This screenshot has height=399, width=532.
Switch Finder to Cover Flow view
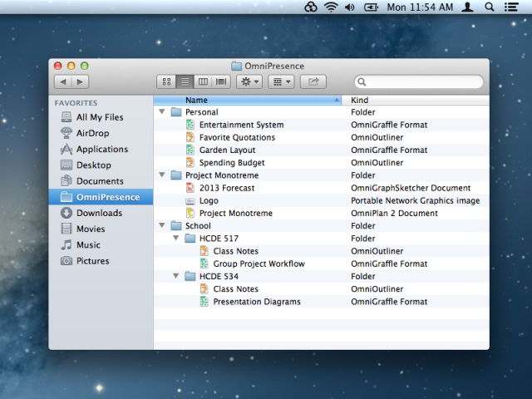221,81
